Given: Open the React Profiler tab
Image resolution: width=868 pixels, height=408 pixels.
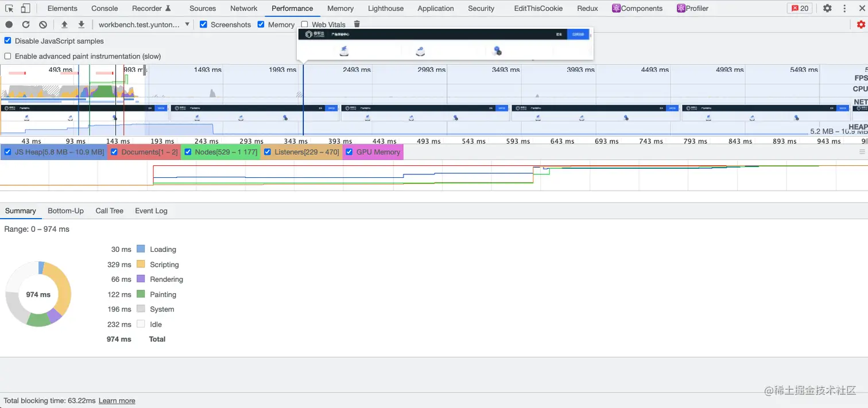Looking at the screenshot, I should (692, 9).
